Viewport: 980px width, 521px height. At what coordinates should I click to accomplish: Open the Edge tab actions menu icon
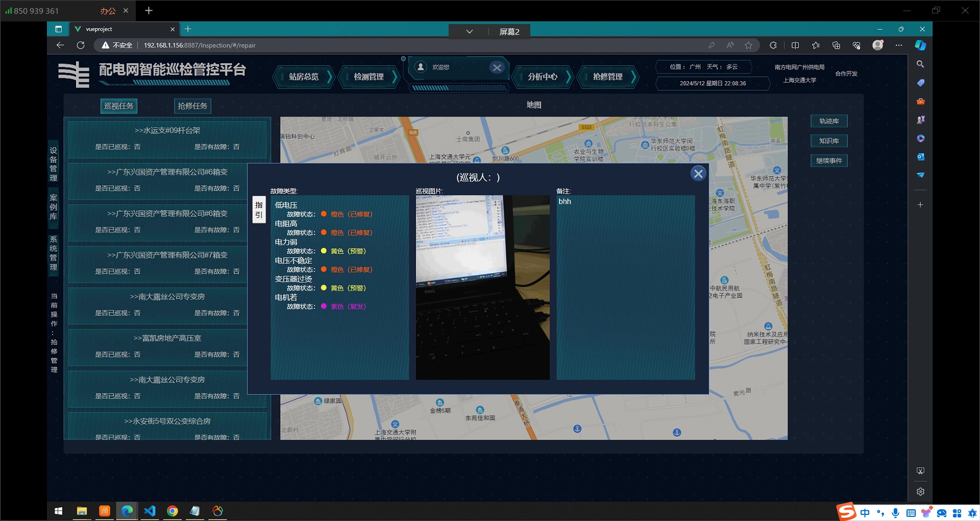pyautogui.click(x=58, y=29)
